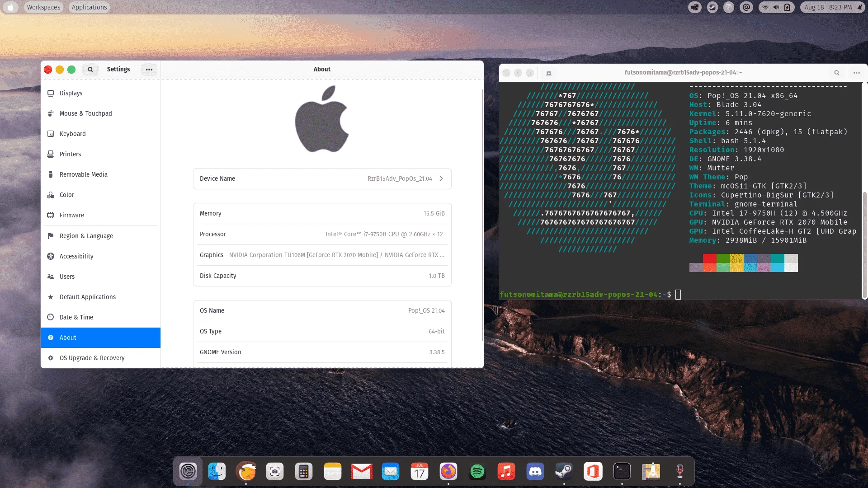Screen dimensions: 868x488
Task: Open the Settings window three-dot menu
Action: (149, 69)
